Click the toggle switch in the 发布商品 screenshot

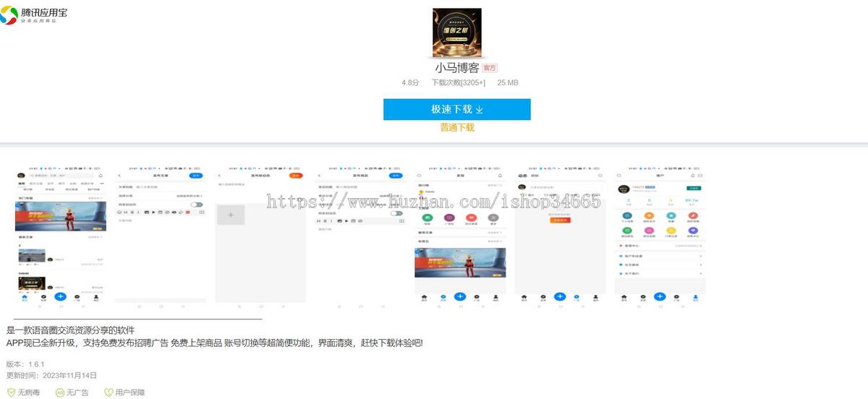pyautogui.click(x=396, y=213)
